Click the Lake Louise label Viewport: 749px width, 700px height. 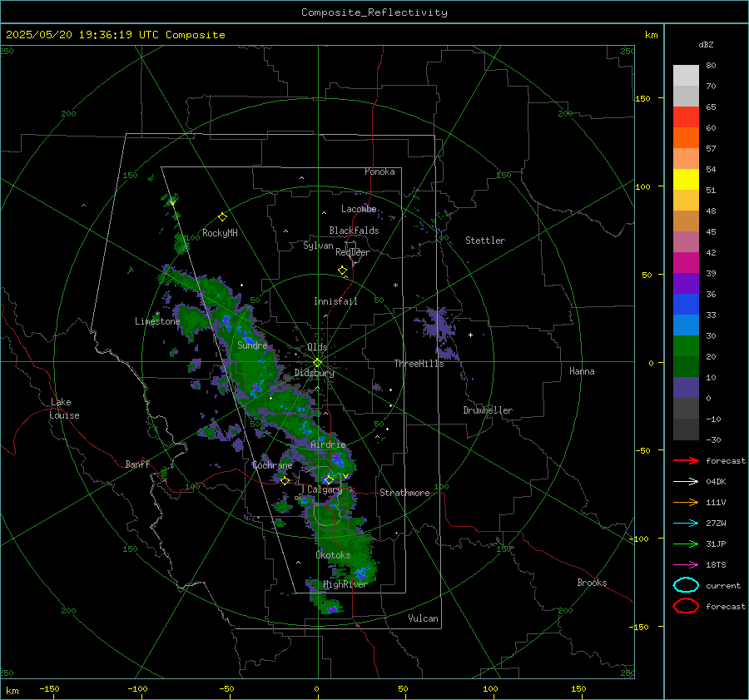click(x=64, y=409)
